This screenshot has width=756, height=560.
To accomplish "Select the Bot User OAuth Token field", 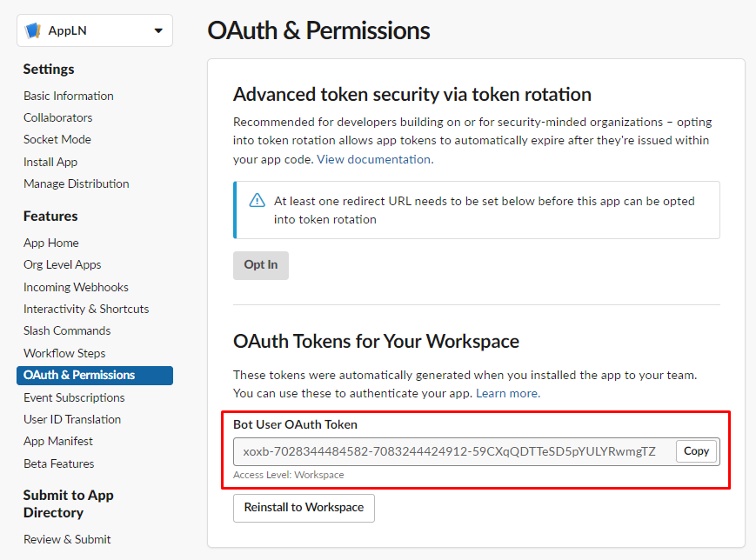I will [452, 451].
